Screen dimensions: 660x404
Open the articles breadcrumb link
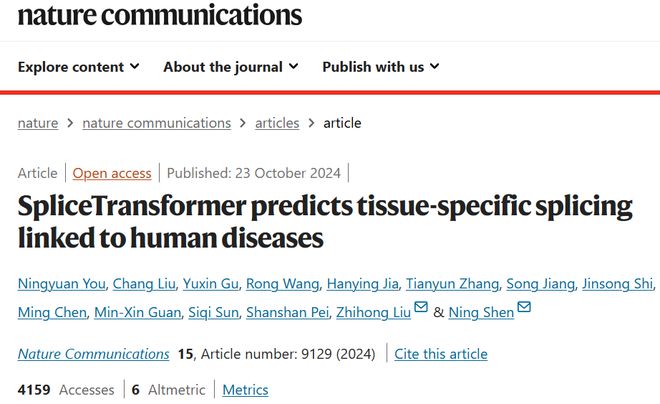point(277,123)
